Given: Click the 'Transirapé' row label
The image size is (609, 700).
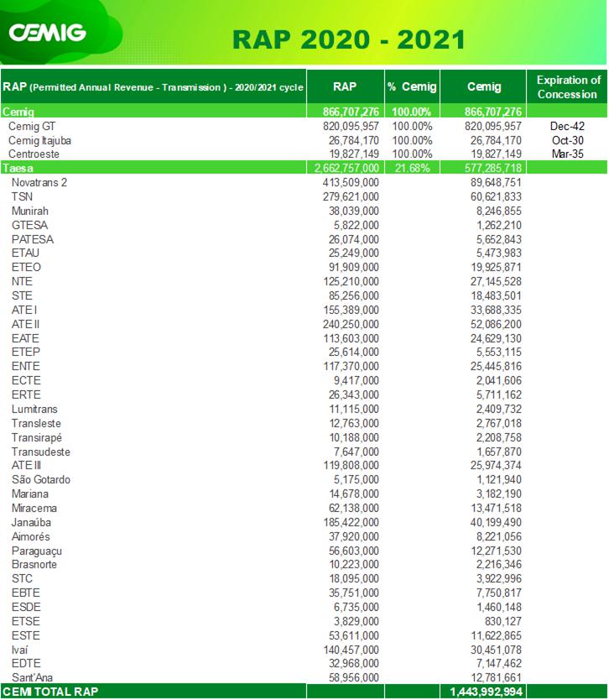Looking at the screenshot, I should (x=37, y=438).
